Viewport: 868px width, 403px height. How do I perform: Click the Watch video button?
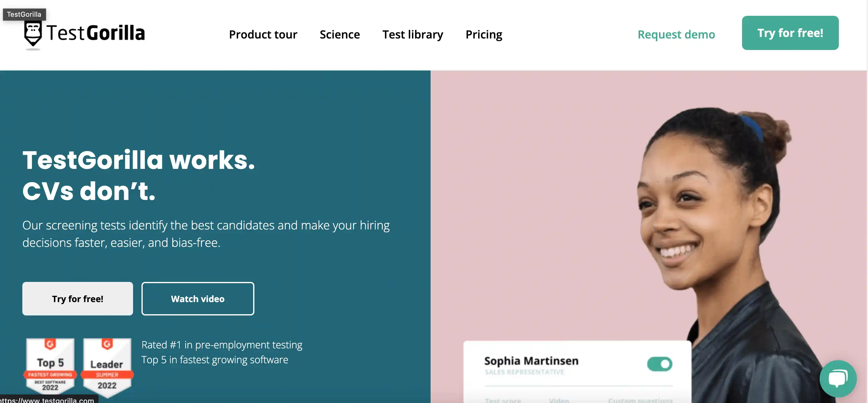point(198,299)
